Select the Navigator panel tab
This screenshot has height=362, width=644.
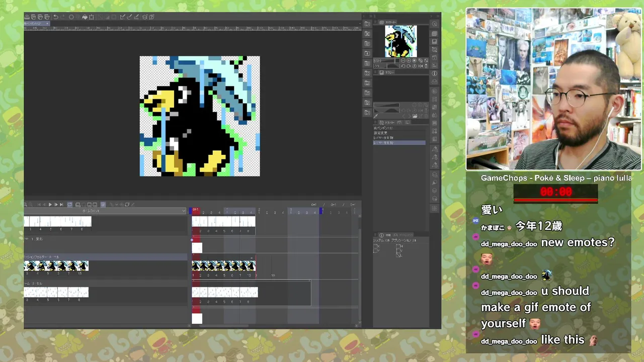[387, 22]
